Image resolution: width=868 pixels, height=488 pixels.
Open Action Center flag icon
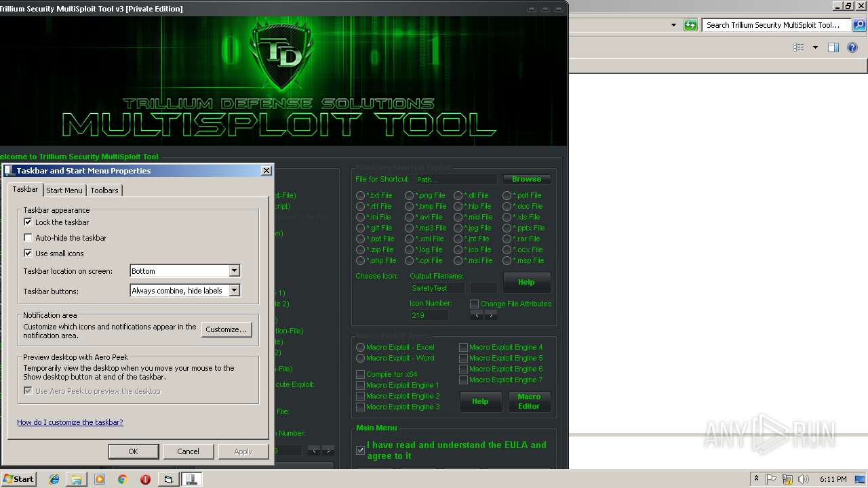pyautogui.click(x=771, y=479)
